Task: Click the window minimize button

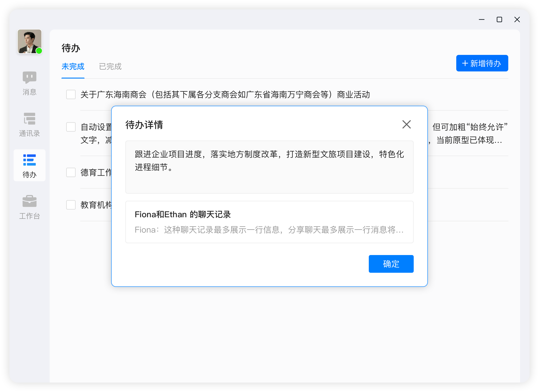Action: pos(481,19)
